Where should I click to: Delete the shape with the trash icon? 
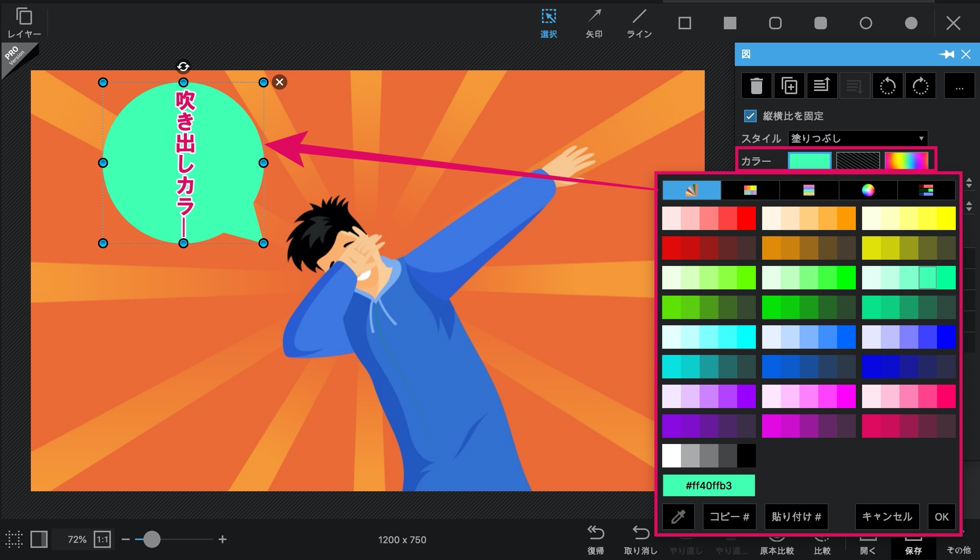[756, 86]
